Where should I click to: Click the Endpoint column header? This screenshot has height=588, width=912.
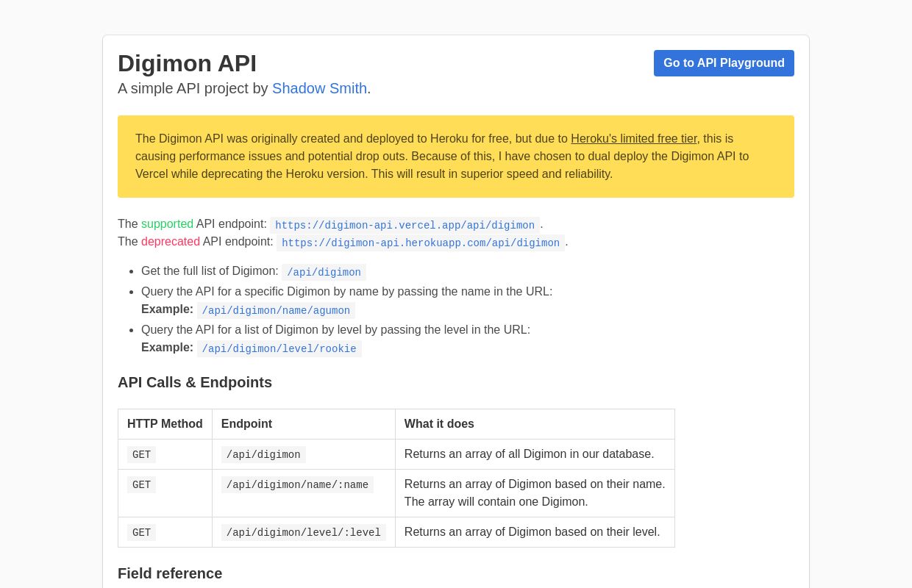pyautogui.click(x=304, y=424)
